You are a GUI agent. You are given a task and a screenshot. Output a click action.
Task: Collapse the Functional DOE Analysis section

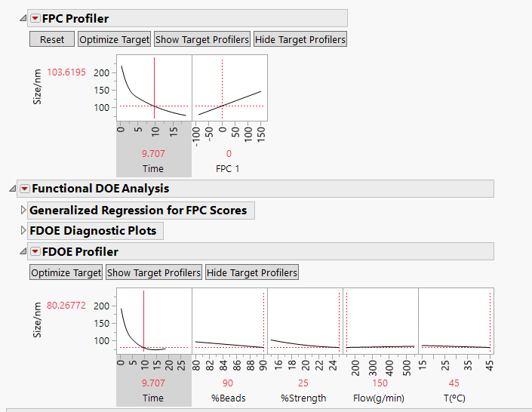pos(13,189)
